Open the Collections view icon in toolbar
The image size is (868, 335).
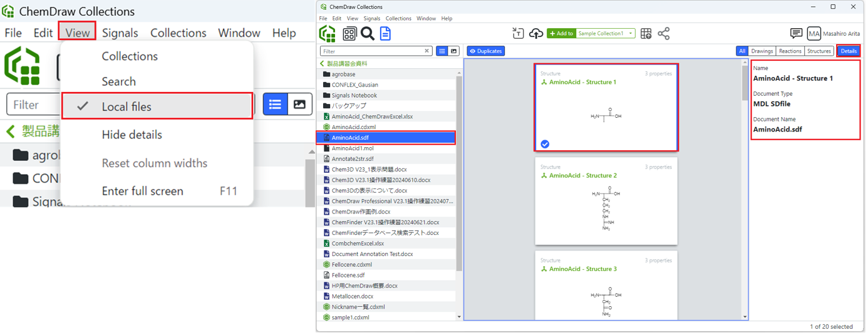pyautogui.click(x=349, y=34)
